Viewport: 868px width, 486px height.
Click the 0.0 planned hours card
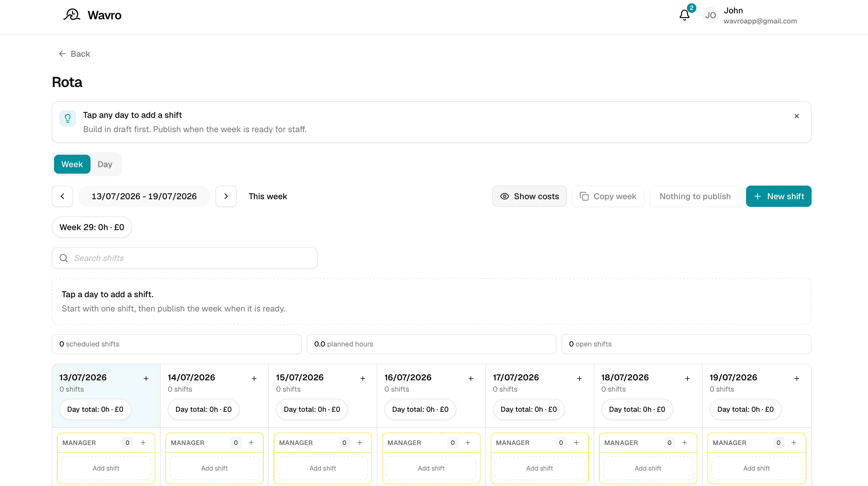[431, 344]
